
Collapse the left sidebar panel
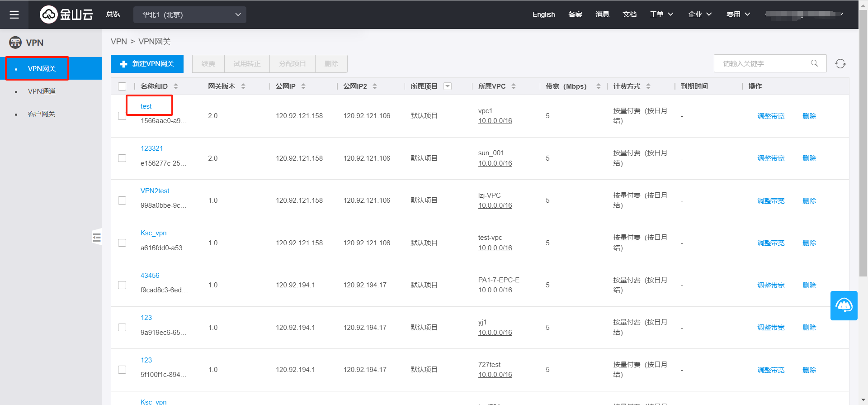click(x=97, y=237)
